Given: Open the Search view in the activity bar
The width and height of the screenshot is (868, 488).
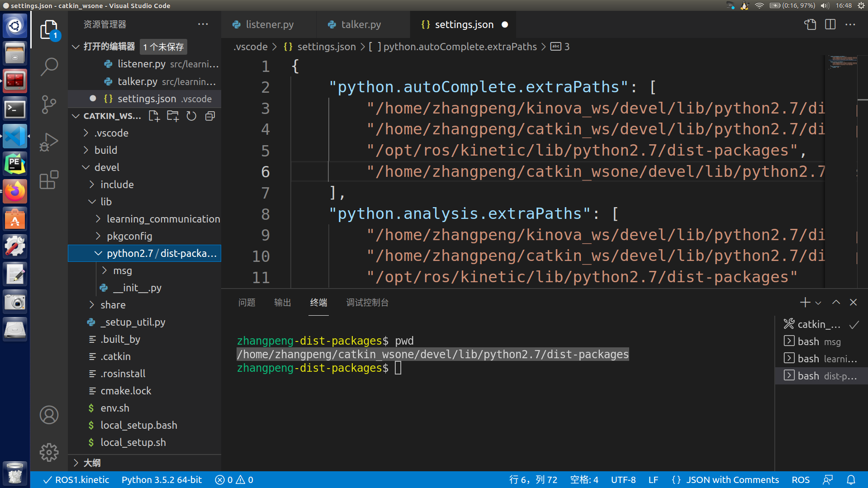Looking at the screenshot, I should point(49,66).
